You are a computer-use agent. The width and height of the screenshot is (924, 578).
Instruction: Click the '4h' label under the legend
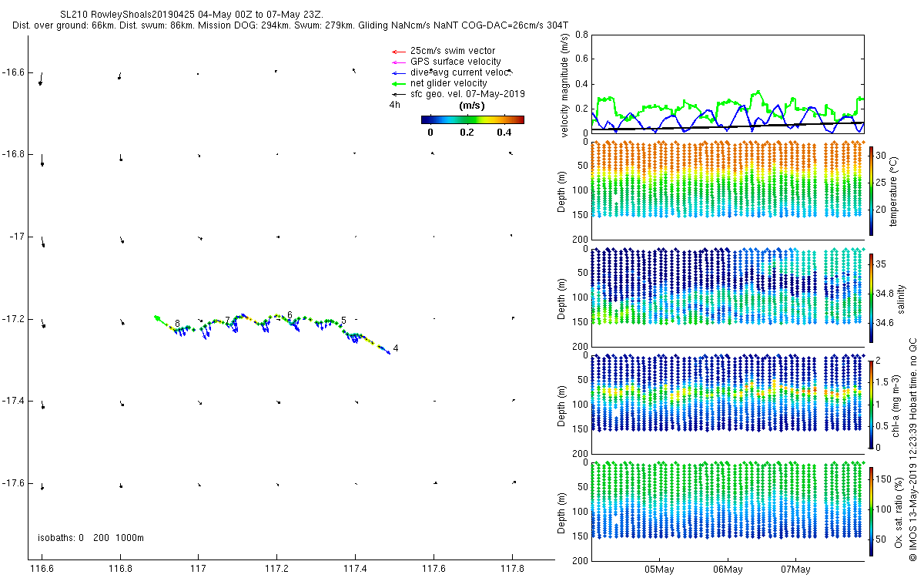click(395, 104)
